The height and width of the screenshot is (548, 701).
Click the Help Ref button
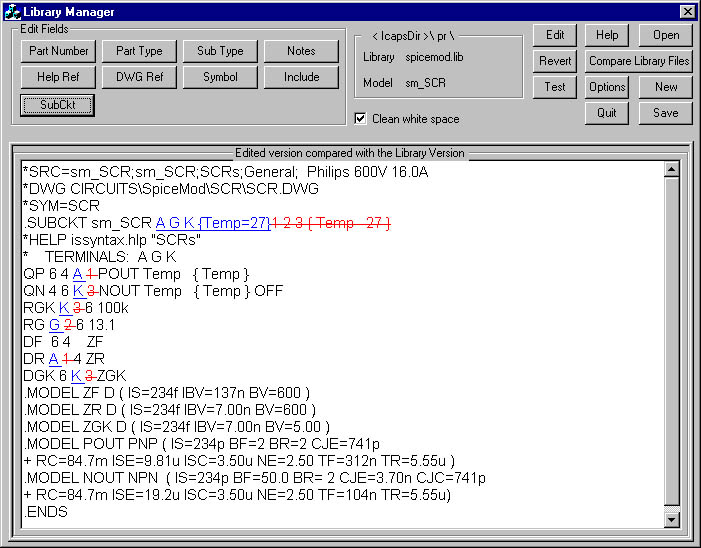[57, 77]
